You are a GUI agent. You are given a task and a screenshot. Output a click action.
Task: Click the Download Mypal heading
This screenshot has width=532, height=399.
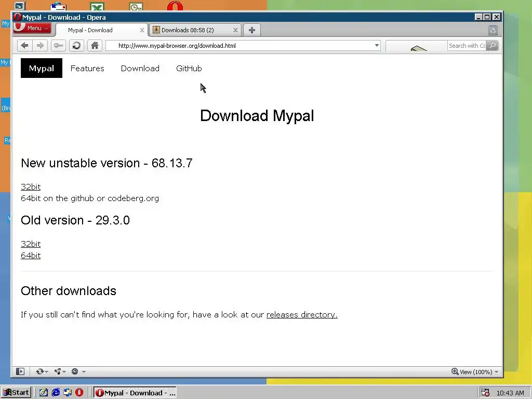[x=257, y=116]
